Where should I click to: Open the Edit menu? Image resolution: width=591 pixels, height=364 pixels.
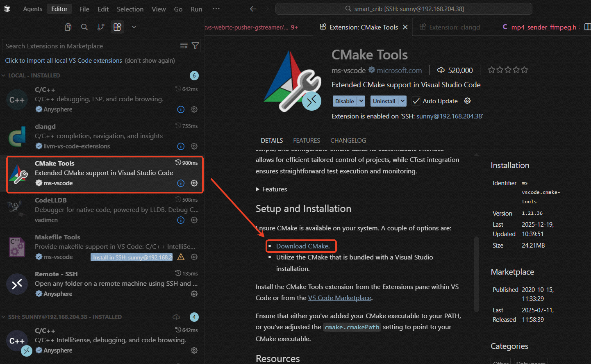click(x=103, y=9)
